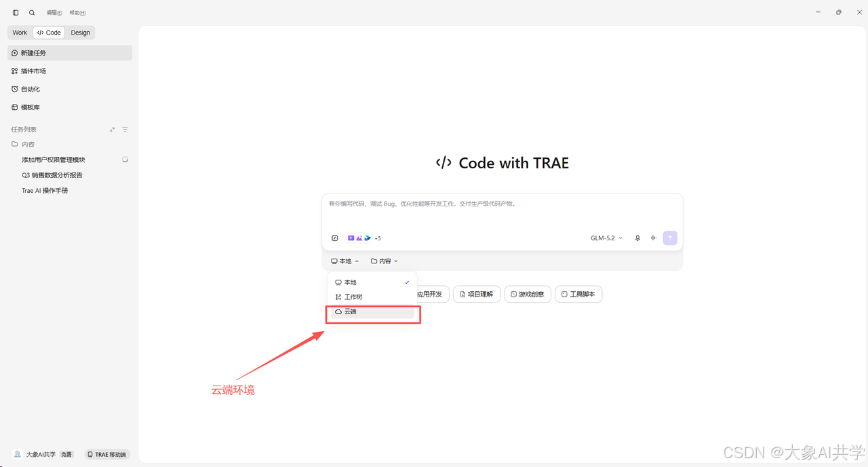Collapse all tasks icon in 任务列表
Viewport: 868px width, 467px height.
[x=113, y=130]
